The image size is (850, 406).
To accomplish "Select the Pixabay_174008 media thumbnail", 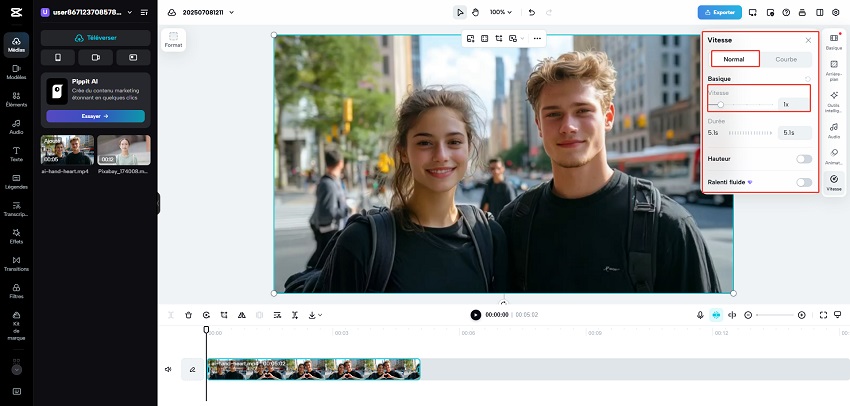I will pyautogui.click(x=124, y=150).
